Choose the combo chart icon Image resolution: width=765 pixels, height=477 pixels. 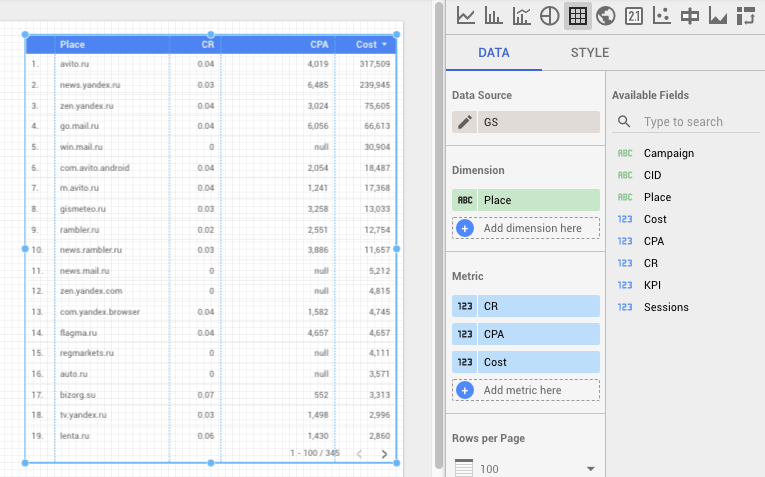(521, 15)
